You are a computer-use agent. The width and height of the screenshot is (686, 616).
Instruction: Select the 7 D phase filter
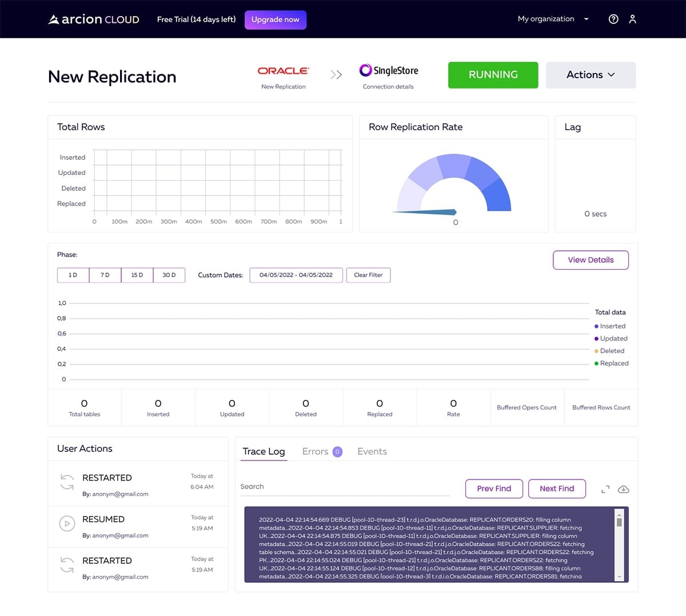pos(105,275)
